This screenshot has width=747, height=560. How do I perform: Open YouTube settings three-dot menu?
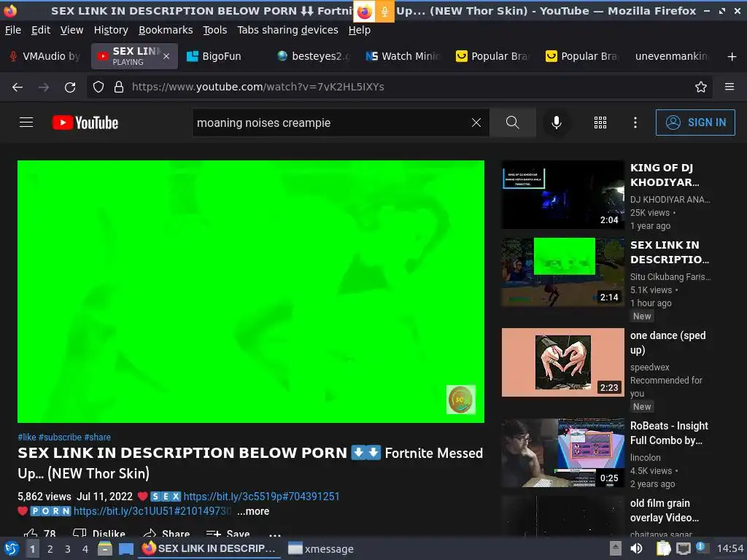[x=635, y=122]
